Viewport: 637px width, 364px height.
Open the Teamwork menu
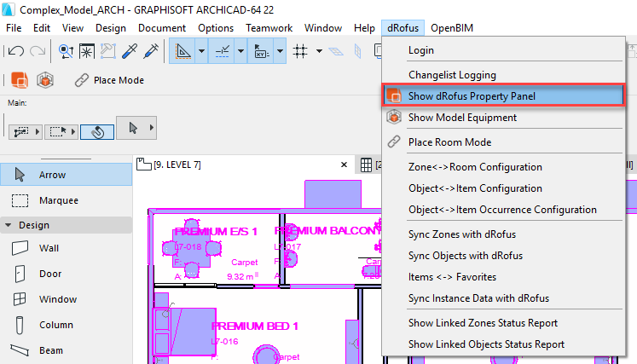[x=269, y=28]
